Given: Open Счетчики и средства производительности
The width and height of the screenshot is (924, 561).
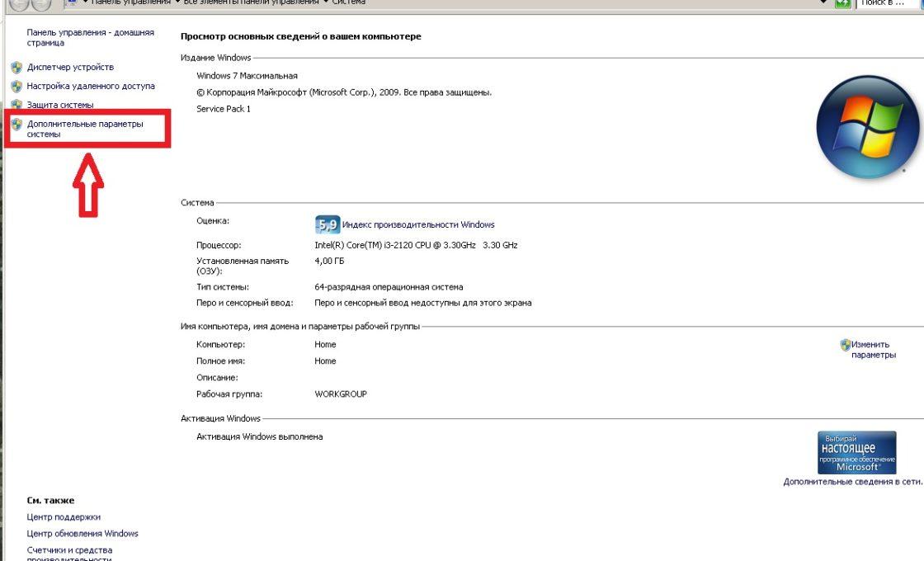Looking at the screenshot, I should click(69, 554).
